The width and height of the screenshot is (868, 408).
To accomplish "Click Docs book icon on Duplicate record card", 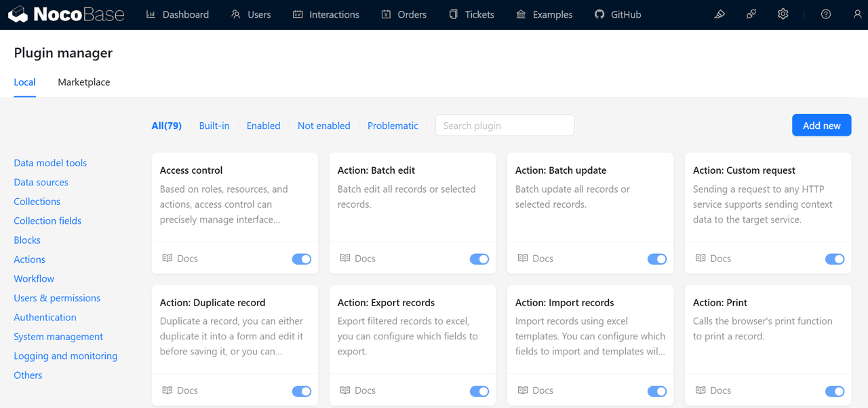I will click(167, 390).
